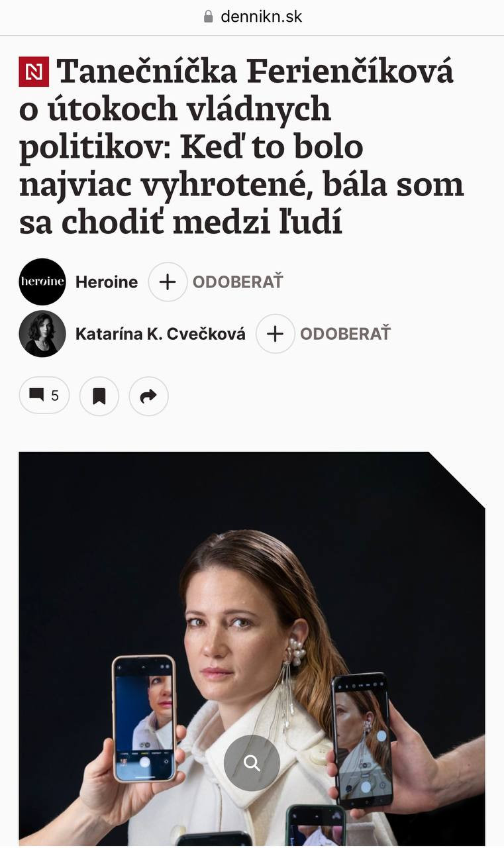
Task: Bookmark this article with the bookmark icon
Action: 99,396
